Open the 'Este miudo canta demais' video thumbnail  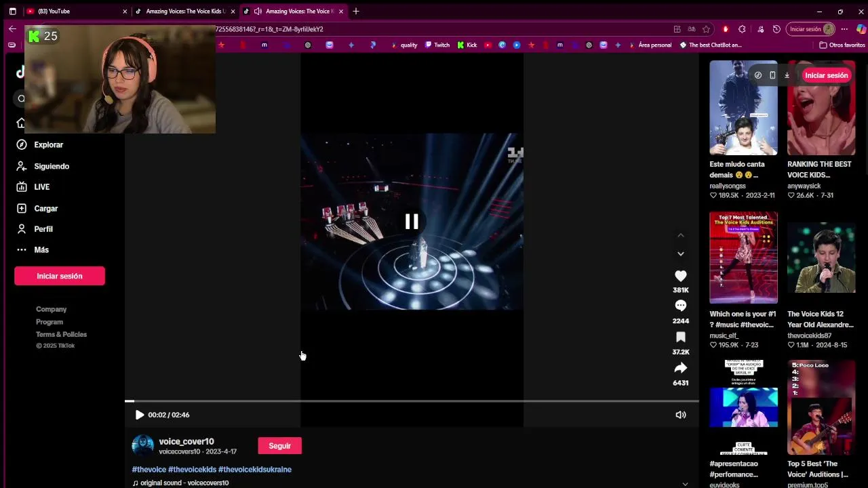[x=743, y=108]
